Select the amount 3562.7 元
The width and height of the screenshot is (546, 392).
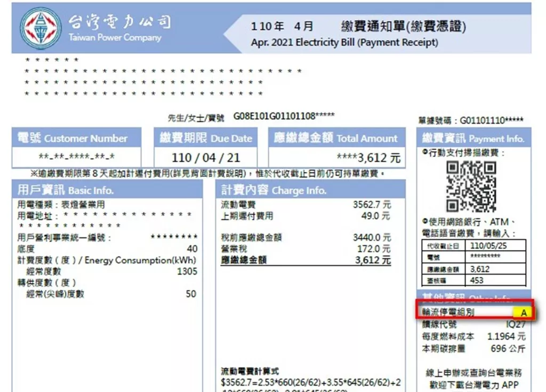[x=372, y=205]
